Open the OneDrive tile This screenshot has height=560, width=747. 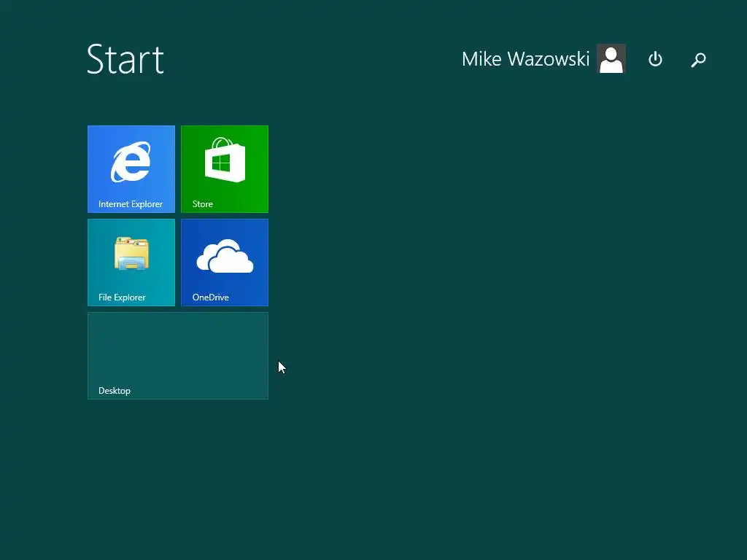(225, 262)
